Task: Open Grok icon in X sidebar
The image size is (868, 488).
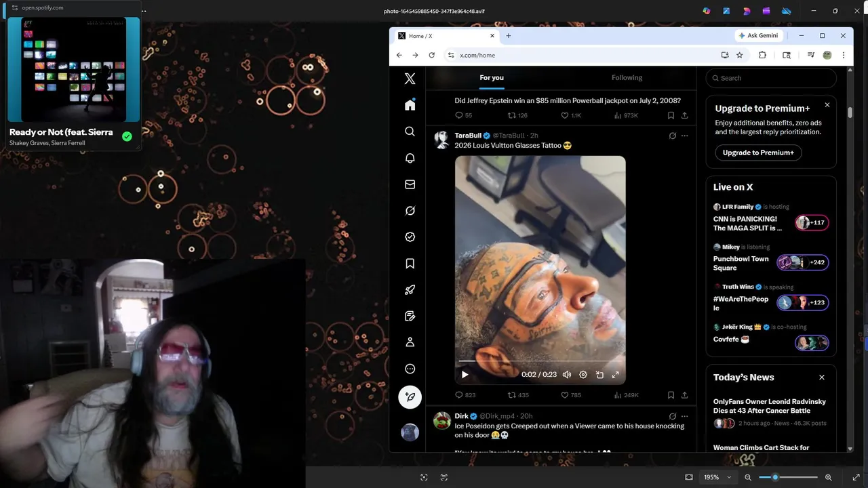Action: [x=410, y=211]
